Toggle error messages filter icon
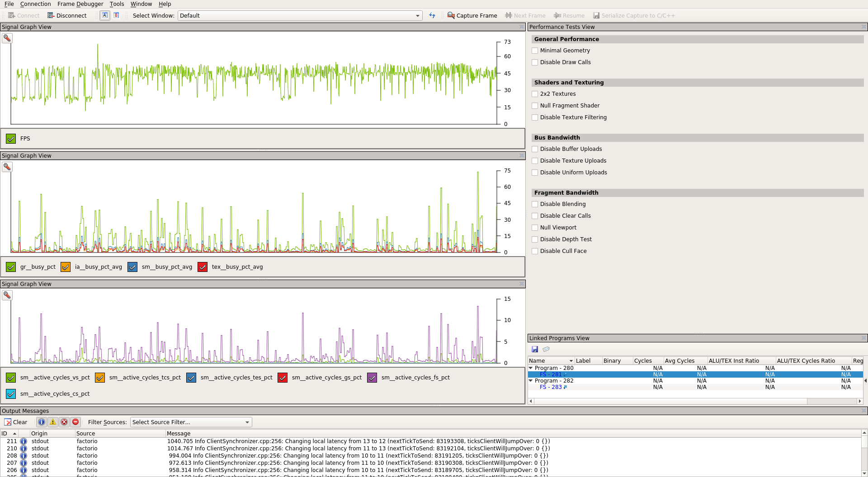 pyautogui.click(x=64, y=422)
